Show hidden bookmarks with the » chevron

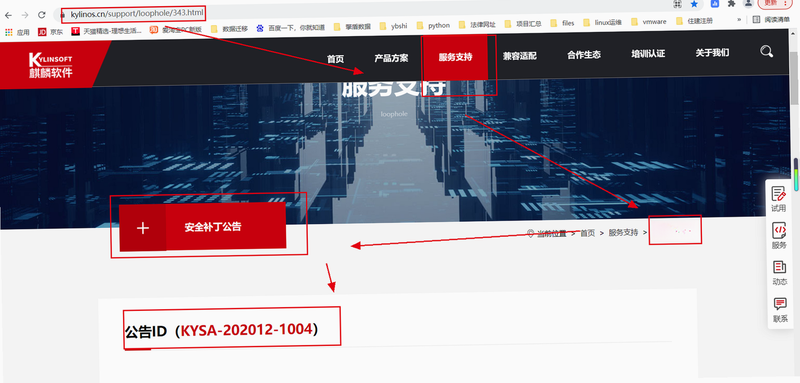(739, 20)
